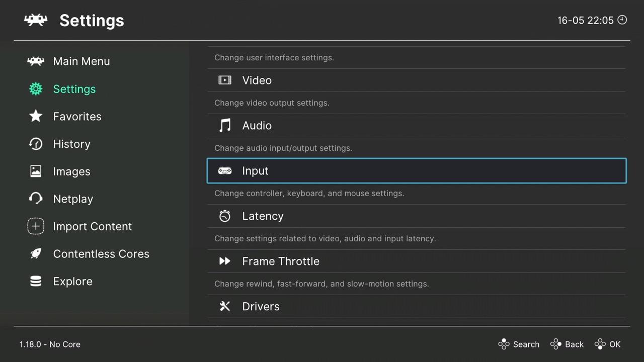Switch to the Favorites sidebar tab

tap(77, 117)
